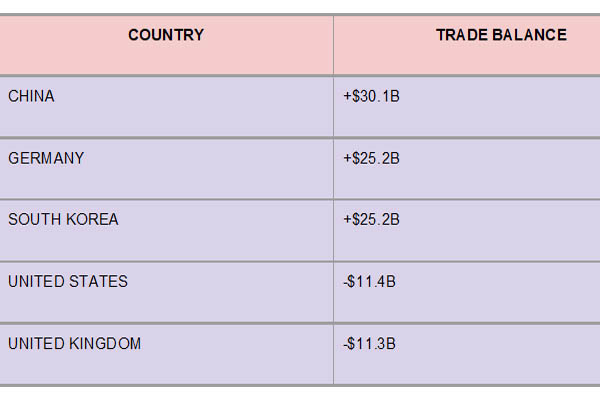Click column divider beside China row
600x400 pixels.
tap(333, 107)
